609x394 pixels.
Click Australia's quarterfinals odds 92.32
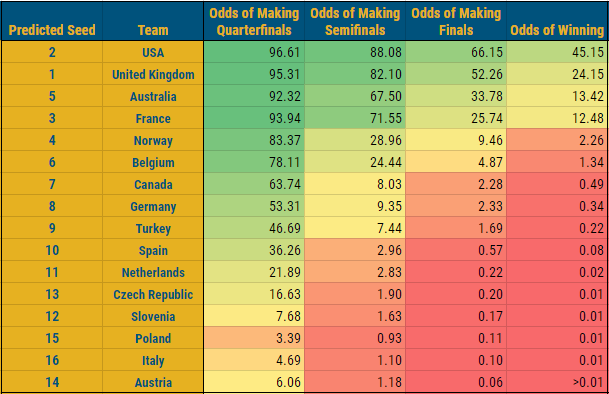click(254, 96)
